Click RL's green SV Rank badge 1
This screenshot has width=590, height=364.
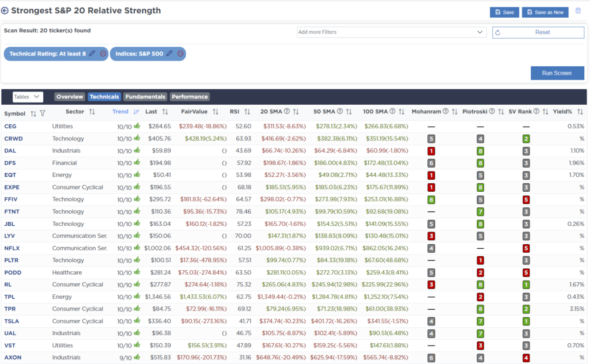pos(526,285)
